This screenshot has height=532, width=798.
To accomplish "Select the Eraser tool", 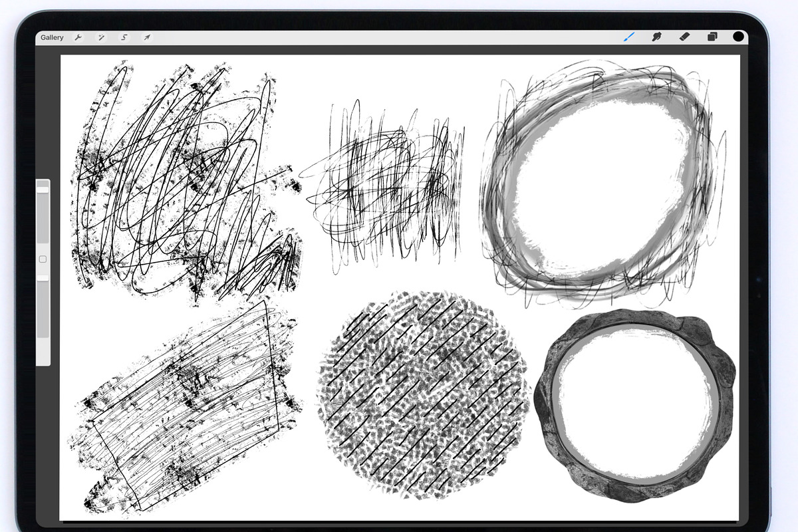I will click(684, 37).
